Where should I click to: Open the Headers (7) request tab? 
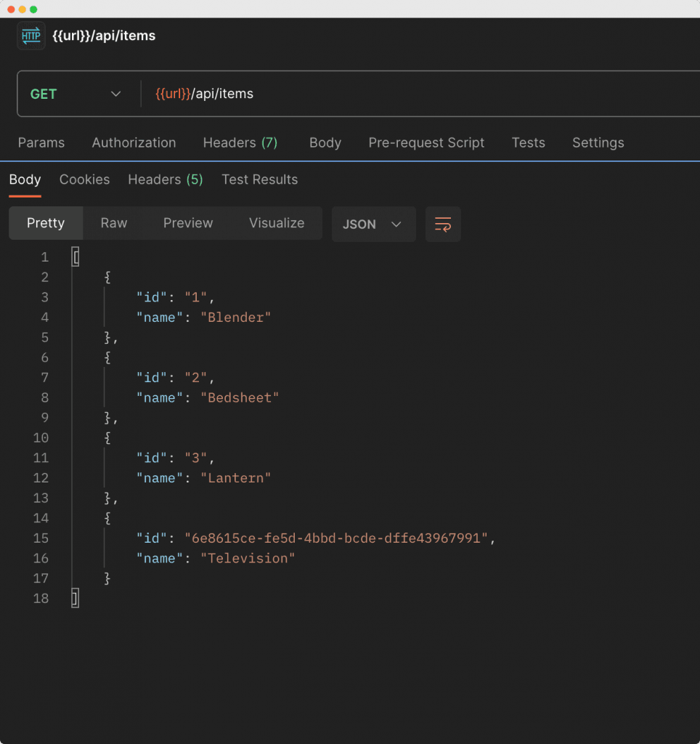pyautogui.click(x=240, y=143)
